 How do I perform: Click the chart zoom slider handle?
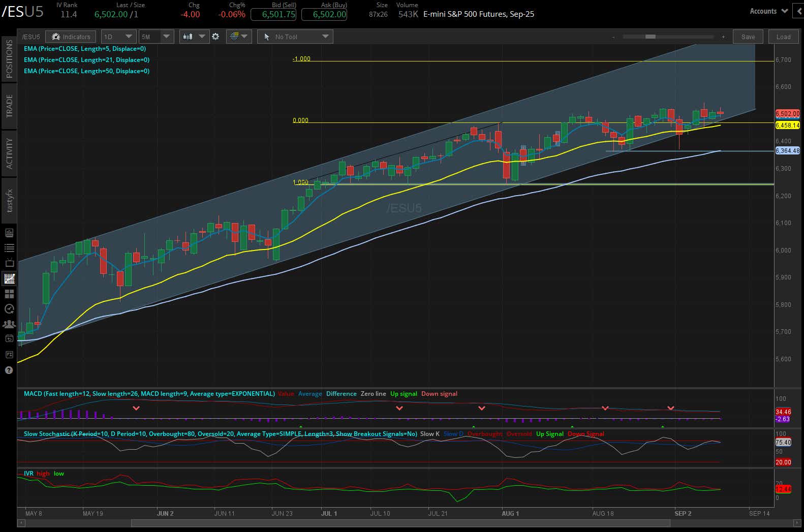(x=651, y=37)
